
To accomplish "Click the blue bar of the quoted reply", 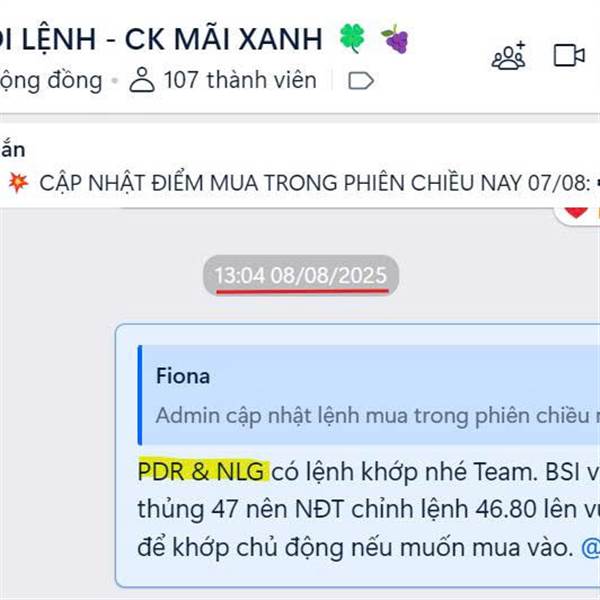I will [140, 395].
